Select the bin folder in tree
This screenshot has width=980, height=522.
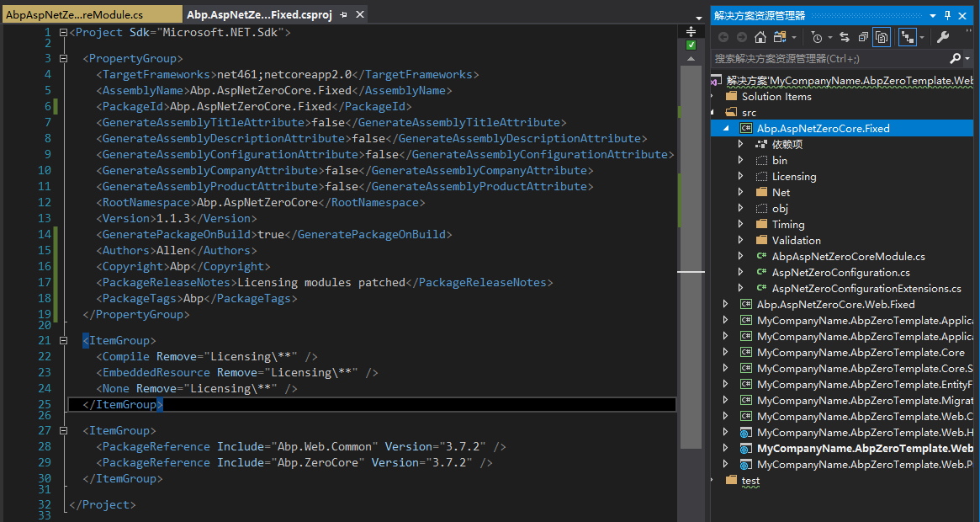pos(780,160)
